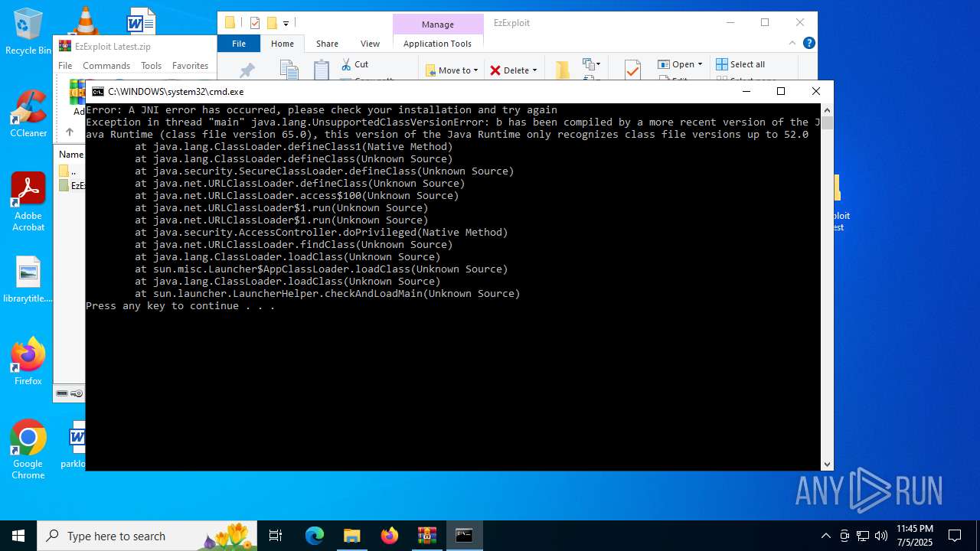Open the Recycle Bin desktop icon
The image size is (980, 551).
point(28,31)
